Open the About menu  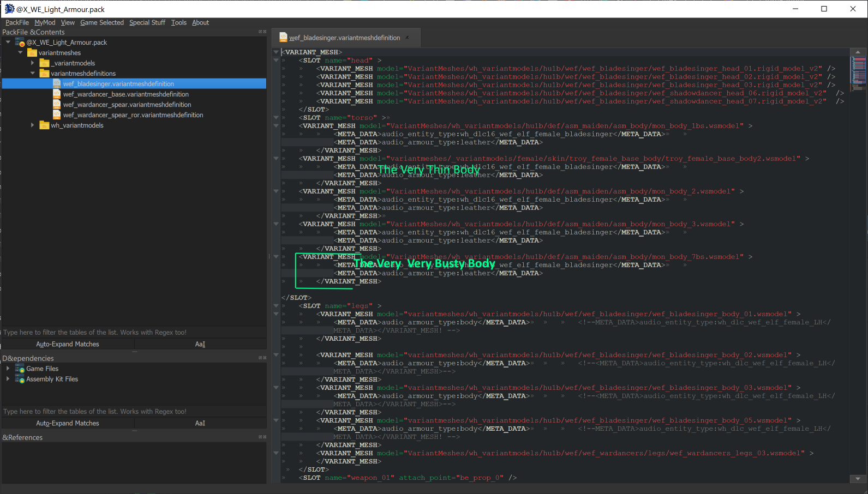point(200,22)
